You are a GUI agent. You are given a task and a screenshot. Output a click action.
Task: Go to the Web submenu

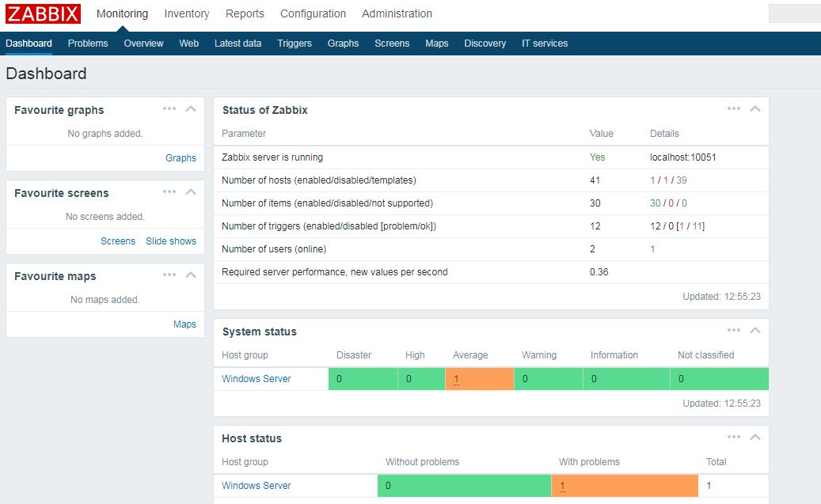(188, 44)
